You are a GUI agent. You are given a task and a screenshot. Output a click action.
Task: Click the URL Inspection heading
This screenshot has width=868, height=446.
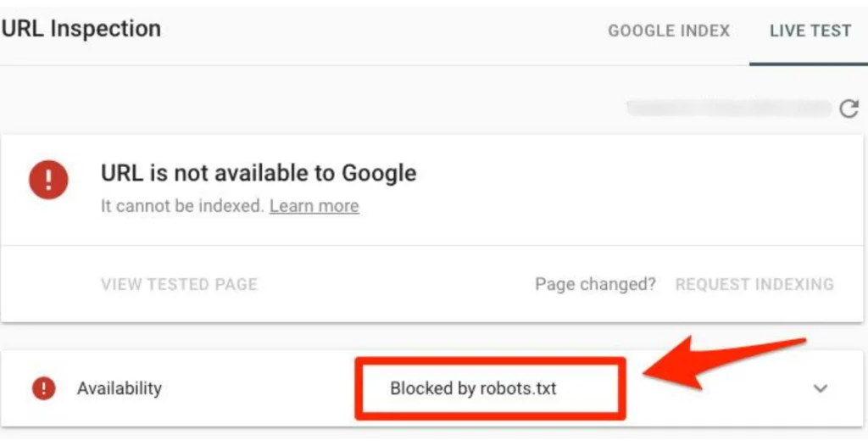tap(81, 29)
